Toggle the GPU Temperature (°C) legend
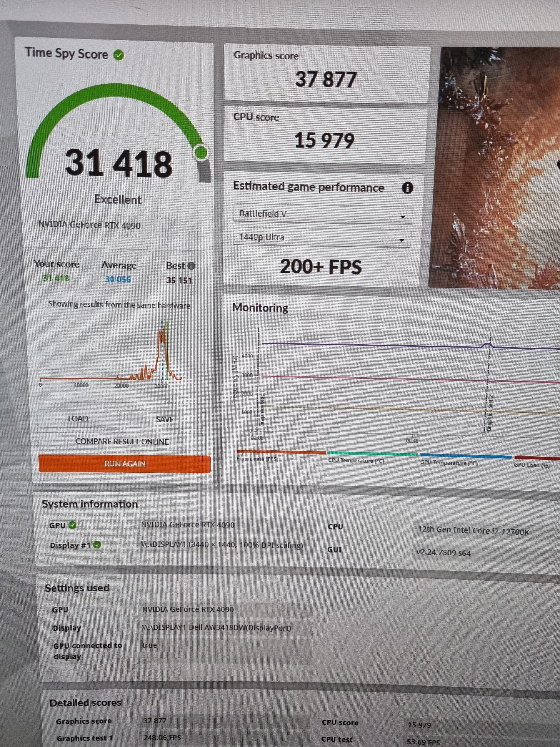This screenshot has height=747, width=560. pos(466,460)
